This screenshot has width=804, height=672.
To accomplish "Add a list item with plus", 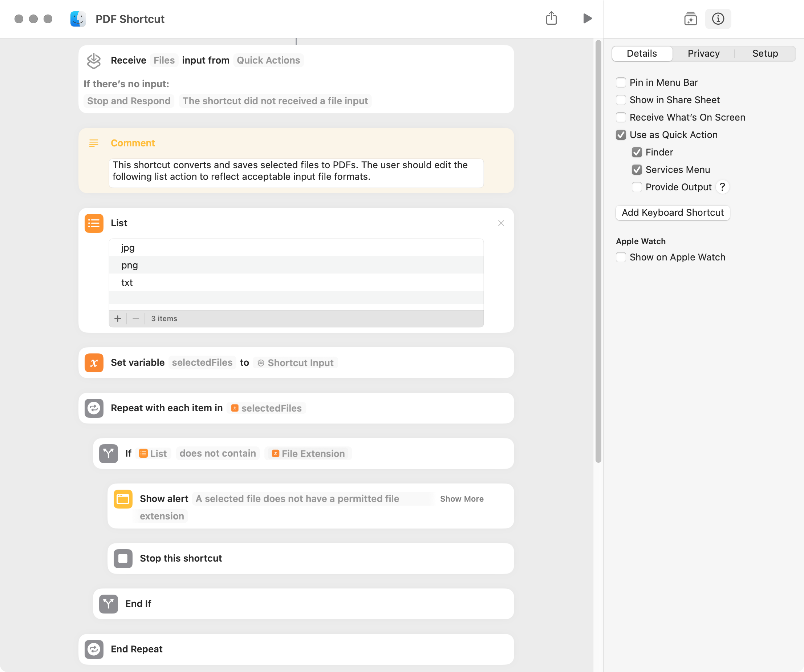I will (x=118, y=318).
